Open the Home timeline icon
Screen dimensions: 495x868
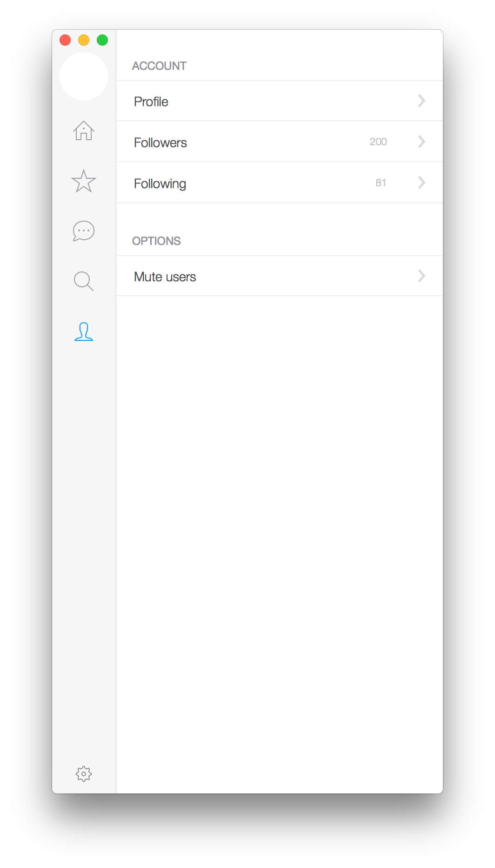pos(84,130)
